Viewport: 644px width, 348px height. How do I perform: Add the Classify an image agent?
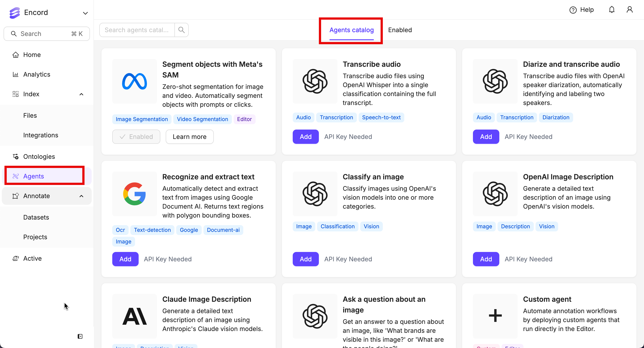click(x=305, y=259)
